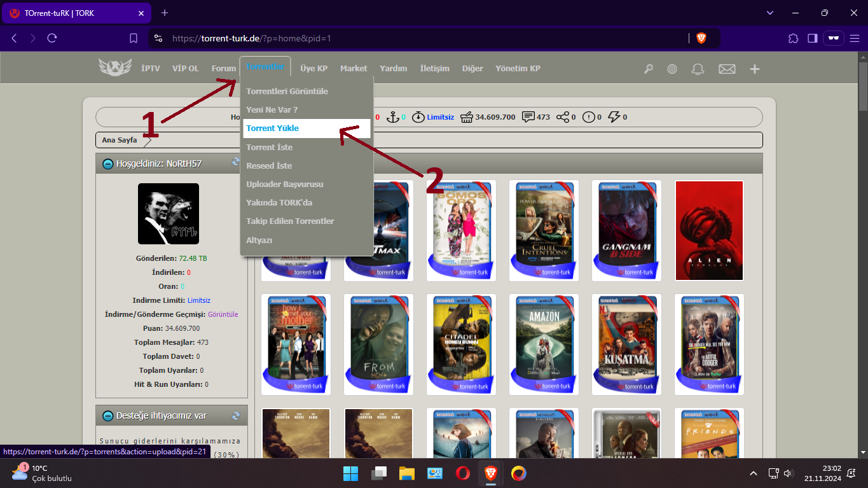Open Brave Leo glasses icon

pos(833,38)
